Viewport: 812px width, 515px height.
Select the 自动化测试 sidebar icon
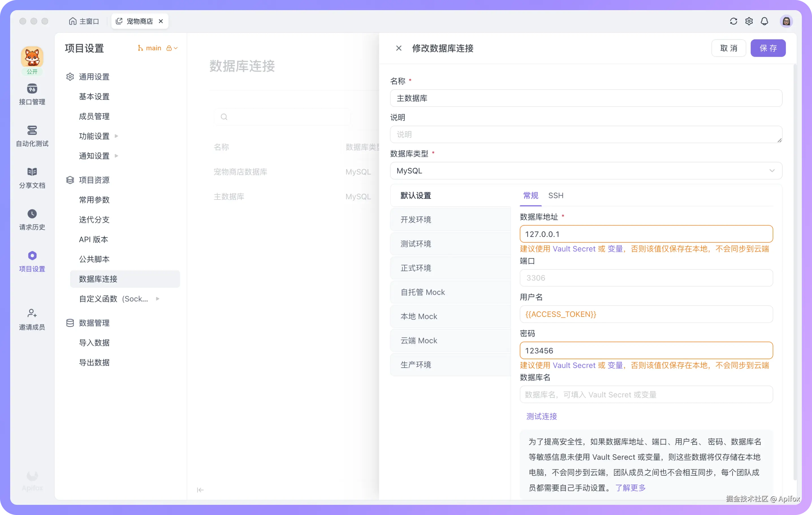click(x=32, y=137)
